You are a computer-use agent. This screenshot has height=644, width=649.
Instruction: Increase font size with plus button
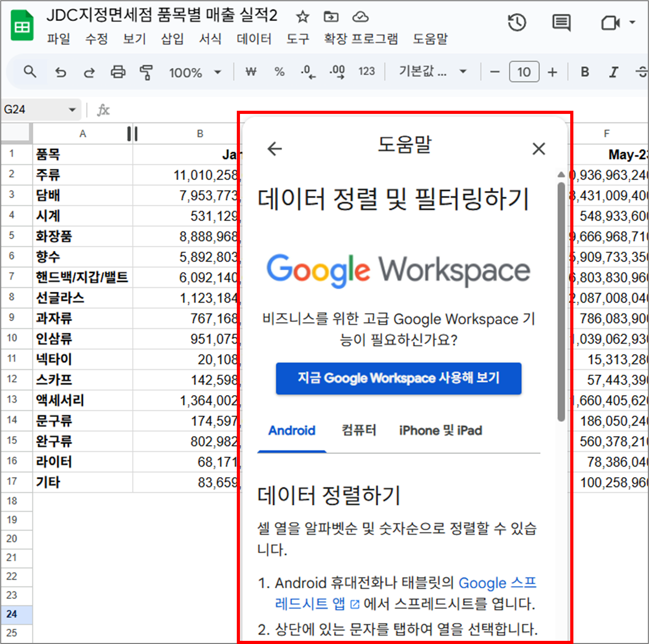click(x=552, y=72)
